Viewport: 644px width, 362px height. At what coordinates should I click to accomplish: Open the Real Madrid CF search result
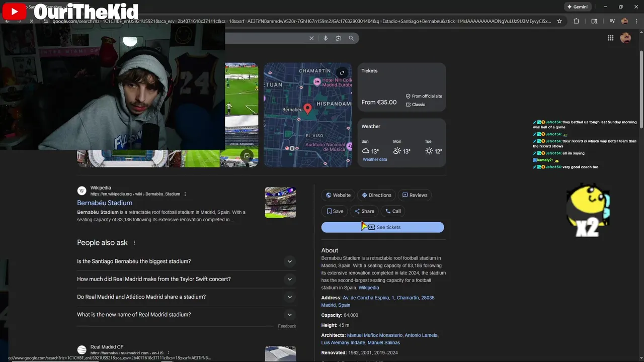[x=107, y=347]
